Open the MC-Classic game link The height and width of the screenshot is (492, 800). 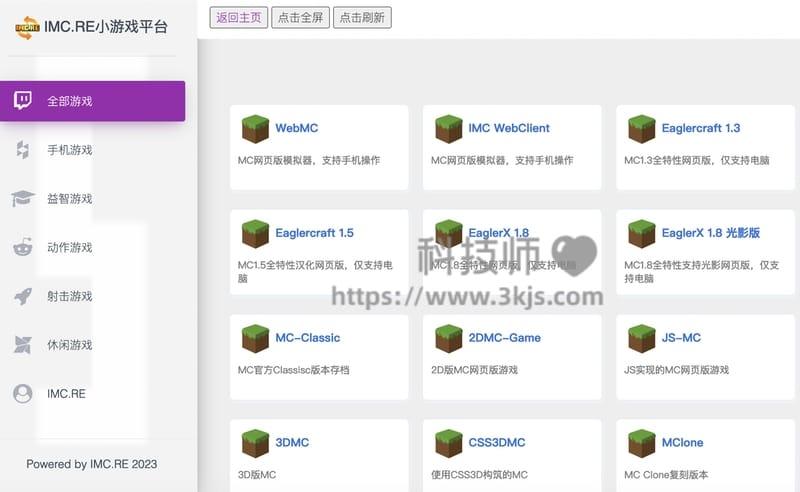coord(308,338)
